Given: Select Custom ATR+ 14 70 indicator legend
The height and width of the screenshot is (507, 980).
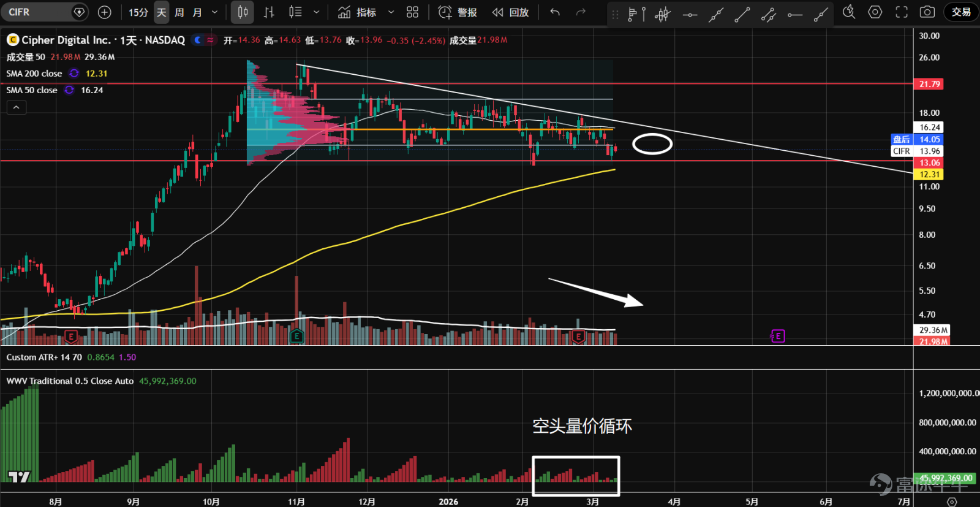Looking at the screenshot, I should pyautogui.click(x=44, y=357).
